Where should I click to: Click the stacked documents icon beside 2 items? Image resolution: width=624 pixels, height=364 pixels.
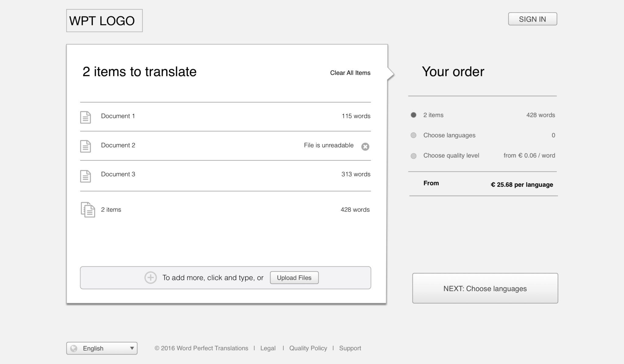[88, 210]
